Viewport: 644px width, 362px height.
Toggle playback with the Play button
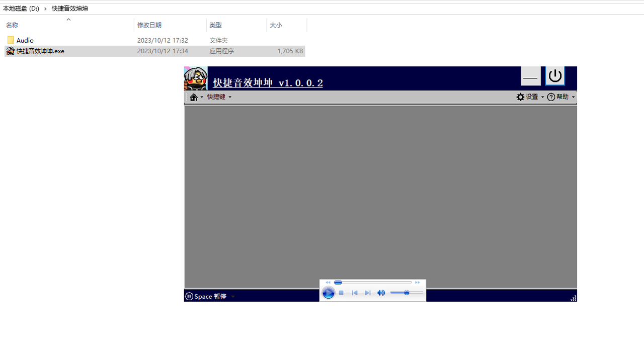328,292
